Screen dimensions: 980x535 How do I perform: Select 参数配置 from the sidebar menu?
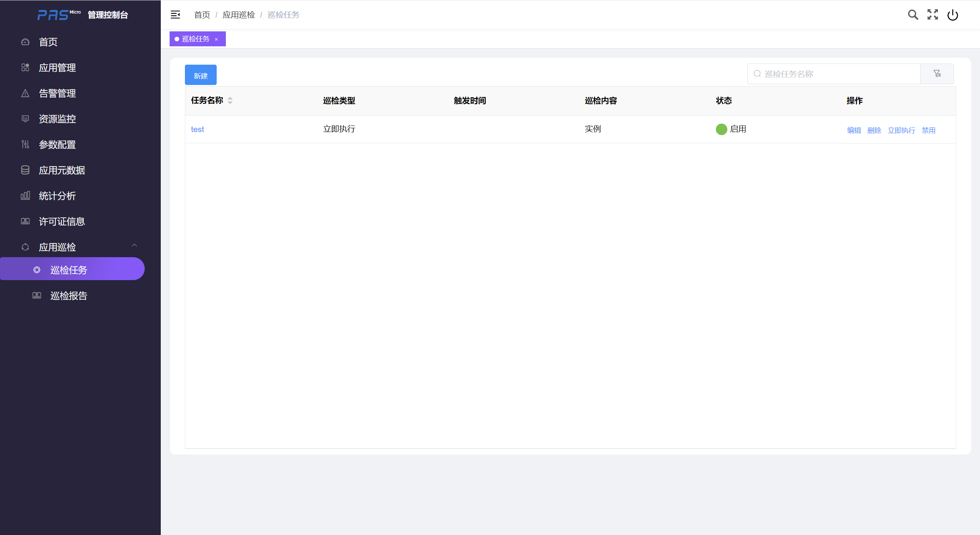click(57, 145)
